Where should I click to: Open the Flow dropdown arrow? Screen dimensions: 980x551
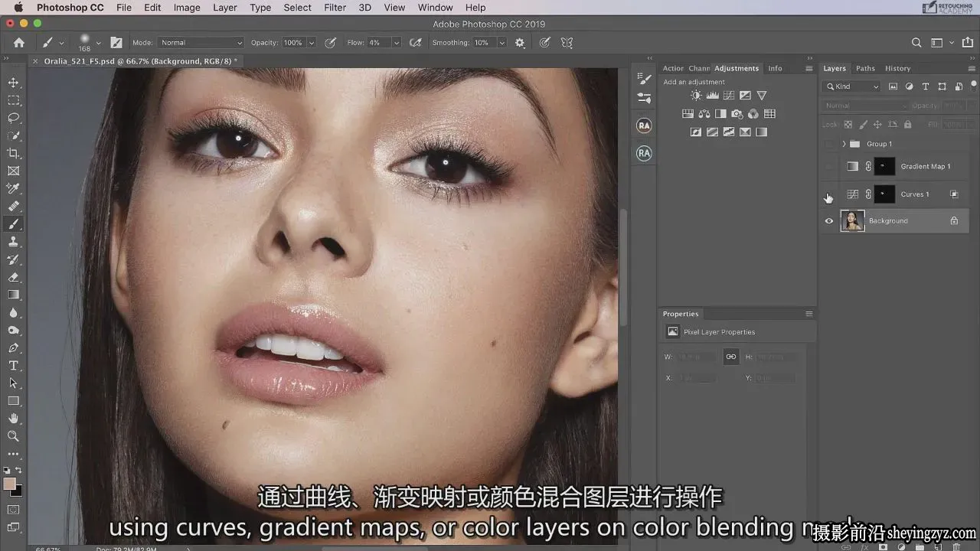(x=396, y=43)
